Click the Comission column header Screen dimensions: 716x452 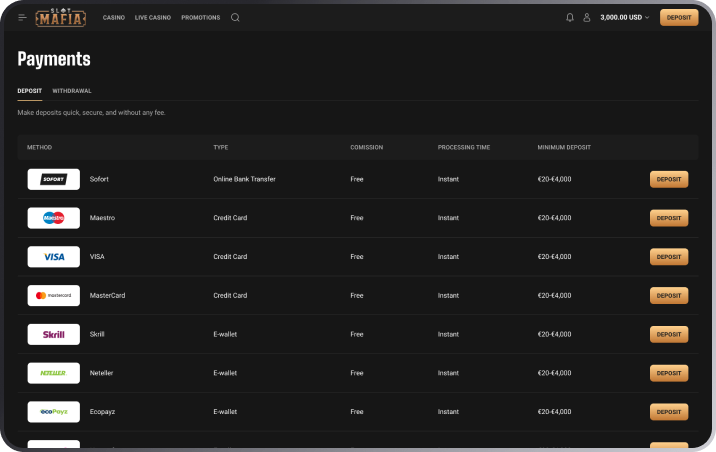pos(367,147)
